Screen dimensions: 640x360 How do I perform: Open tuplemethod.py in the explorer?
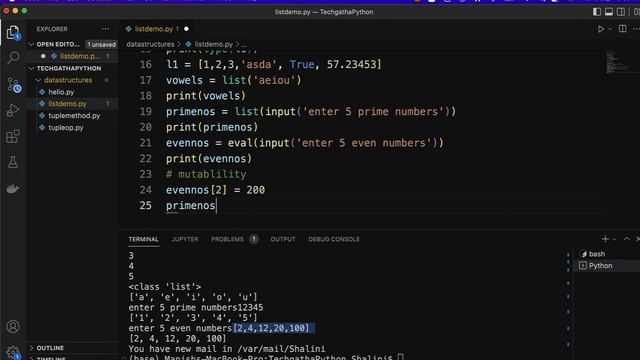(x=74, y=116)
